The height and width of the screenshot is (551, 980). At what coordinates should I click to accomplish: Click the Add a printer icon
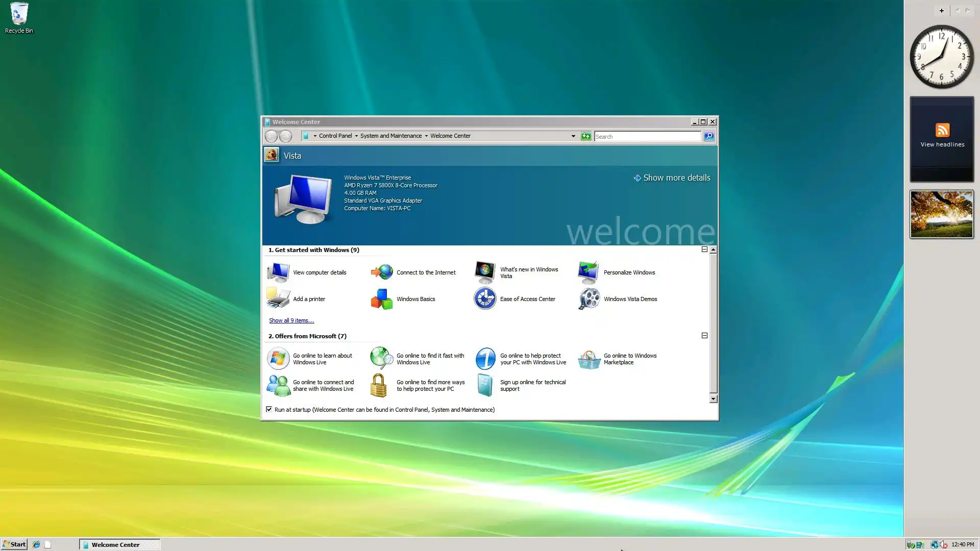coord(278,299)
